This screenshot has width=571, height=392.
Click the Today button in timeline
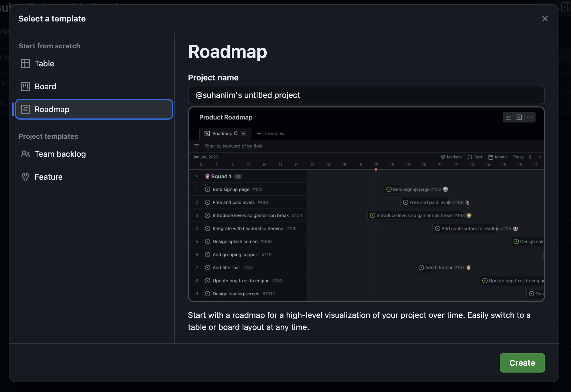(x=518, y=157)
